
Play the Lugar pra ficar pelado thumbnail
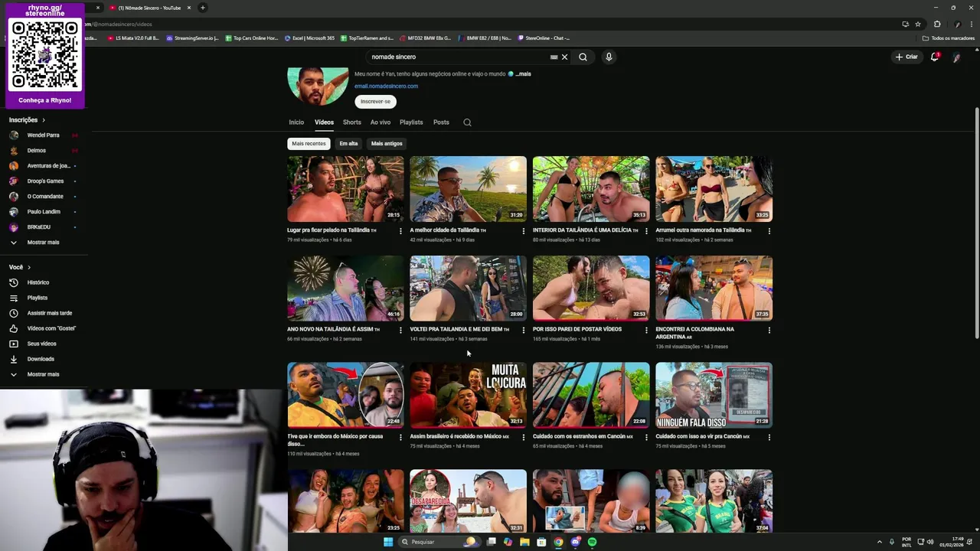[345, 189]
